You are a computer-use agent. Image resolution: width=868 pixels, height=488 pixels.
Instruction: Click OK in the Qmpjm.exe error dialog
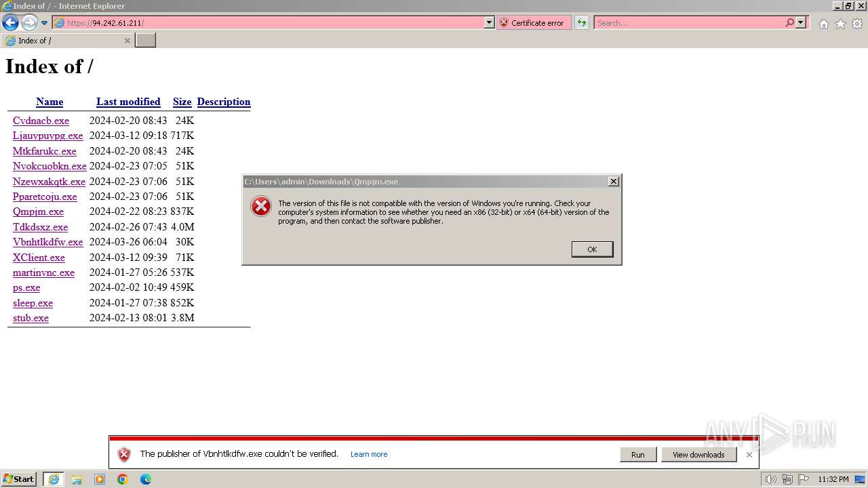tap(592, 249)
